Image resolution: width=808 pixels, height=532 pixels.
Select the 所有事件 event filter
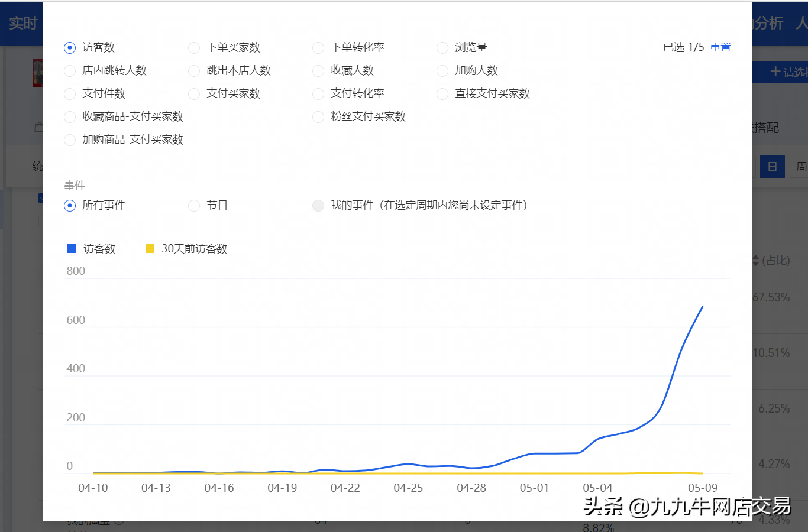tap(70, 206)
